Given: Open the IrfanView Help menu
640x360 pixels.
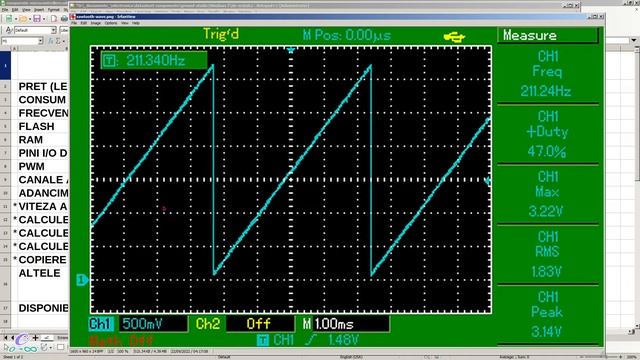Looking at the screenshot, I should coord(136,23).
